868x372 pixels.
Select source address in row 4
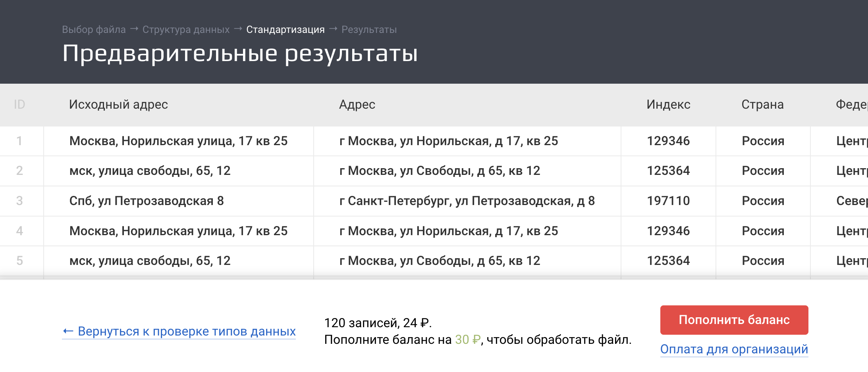coord(178,231)
